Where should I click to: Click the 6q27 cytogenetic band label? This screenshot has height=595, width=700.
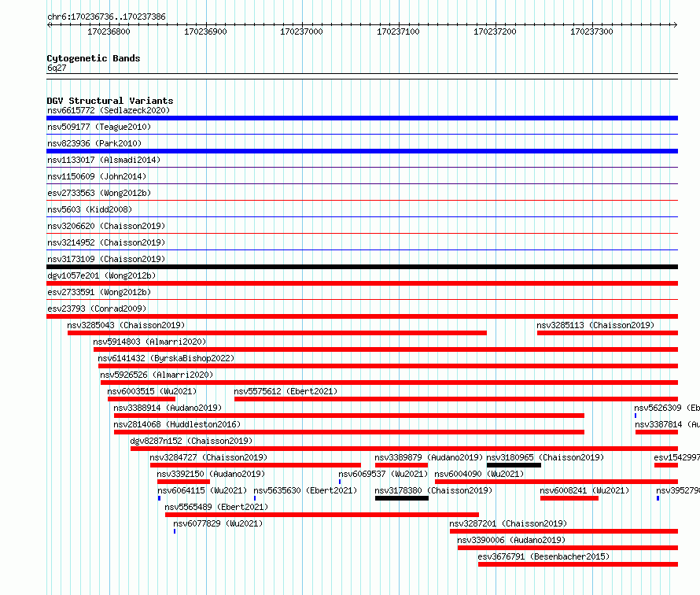pyautogui.click(x=57, y=68)
